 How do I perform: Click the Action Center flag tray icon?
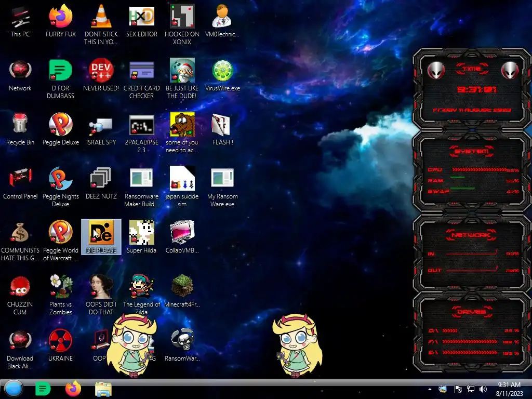(458, 389)
